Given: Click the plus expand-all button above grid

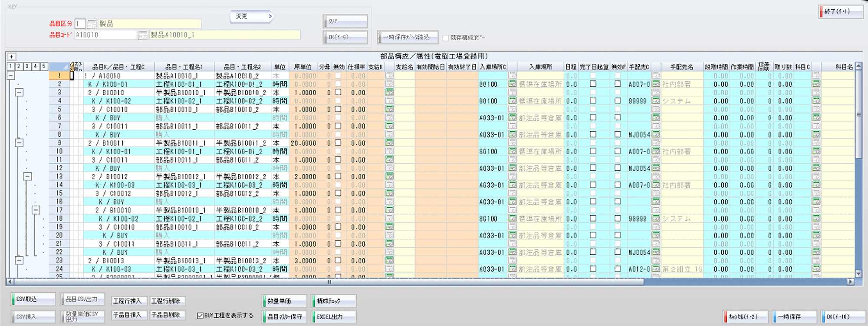Looking at the screenshot, I should click(x=12, y=57).
